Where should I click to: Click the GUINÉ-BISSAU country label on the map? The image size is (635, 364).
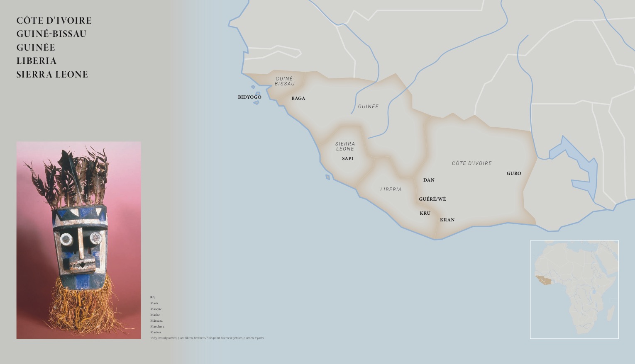285,81
